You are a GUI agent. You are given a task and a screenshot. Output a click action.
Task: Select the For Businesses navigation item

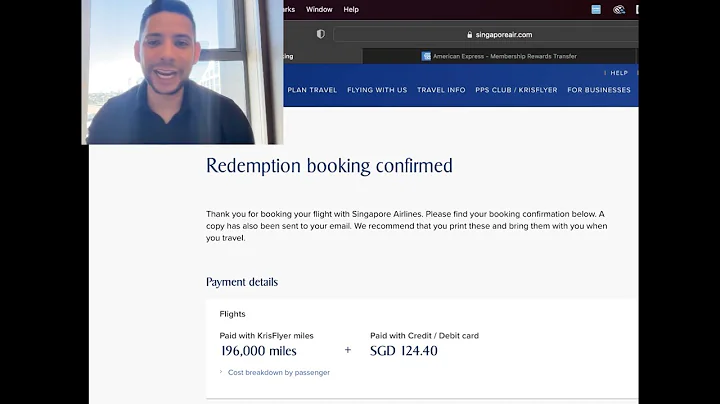click(599, 90)
